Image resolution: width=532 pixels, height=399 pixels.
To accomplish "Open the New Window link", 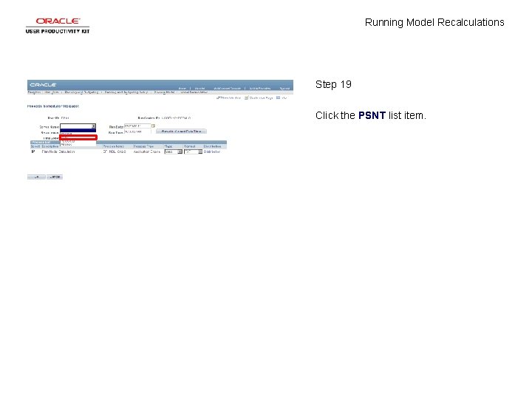I will pos(228,98).
